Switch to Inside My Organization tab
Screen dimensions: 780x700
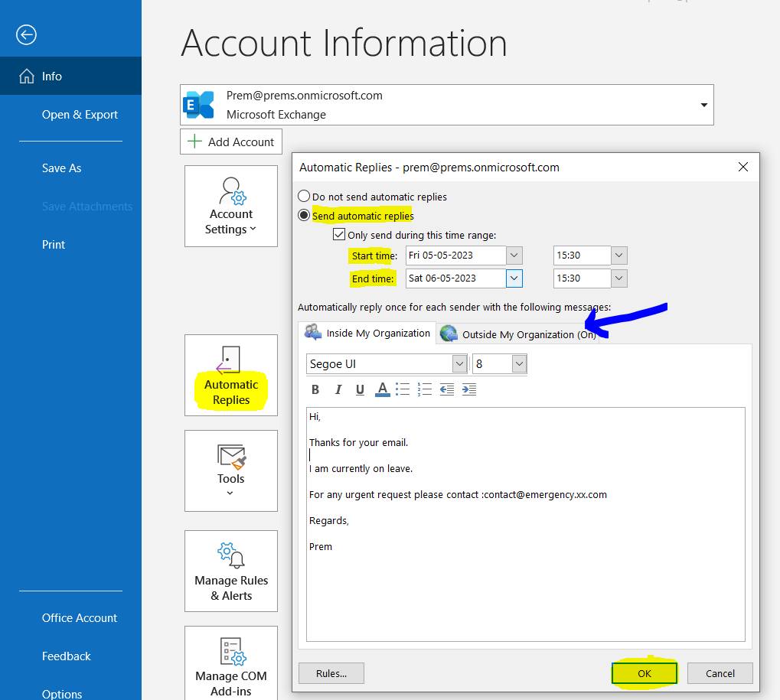367,333
